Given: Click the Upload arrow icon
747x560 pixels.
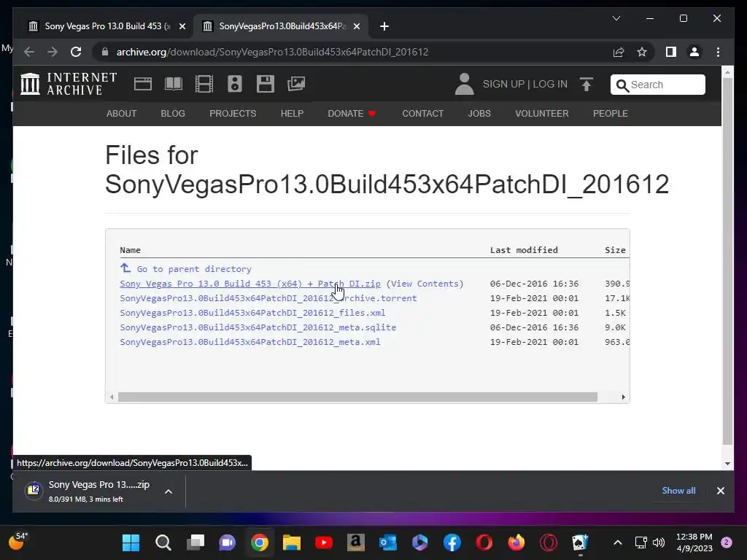Looking at the screenshot, I should pyautogui.click(x=587, y=85).
